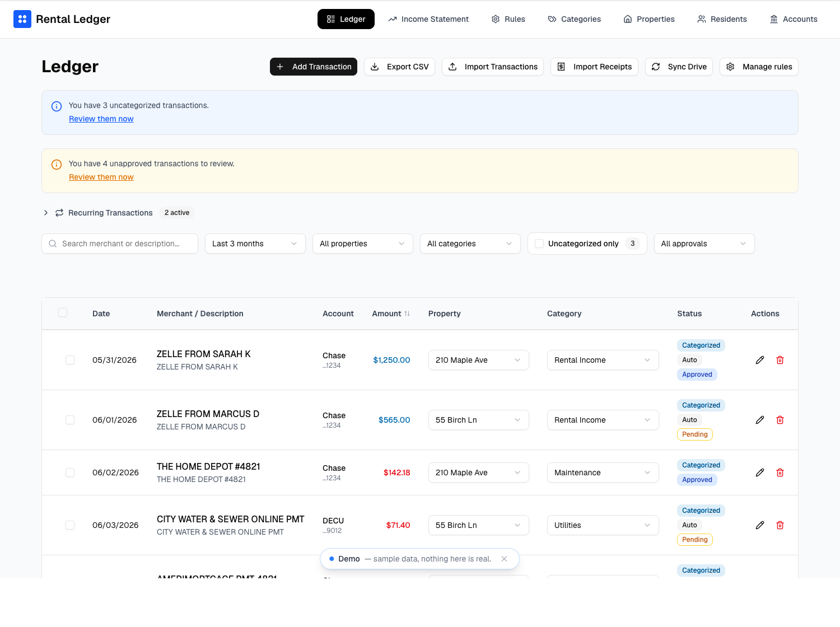Expand the Recurring Transactions section
Screen dimensions: 840x627
click(46, 213)
